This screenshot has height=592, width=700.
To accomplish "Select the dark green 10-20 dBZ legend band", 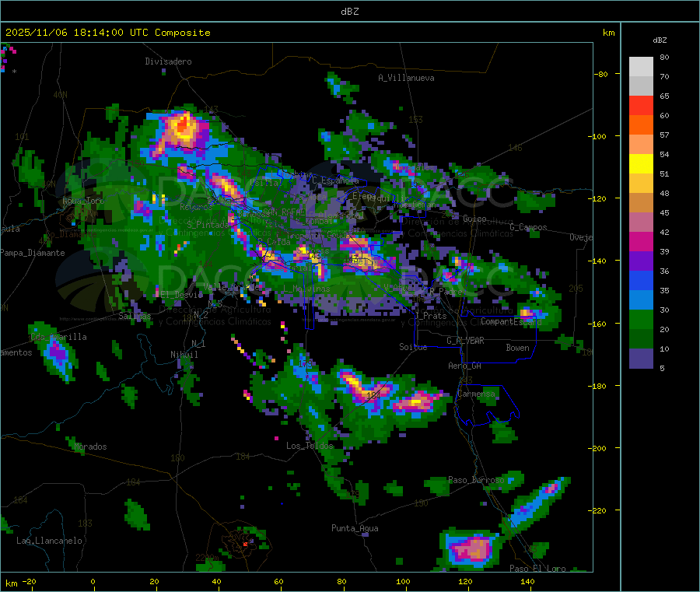I will click(641, 339).
